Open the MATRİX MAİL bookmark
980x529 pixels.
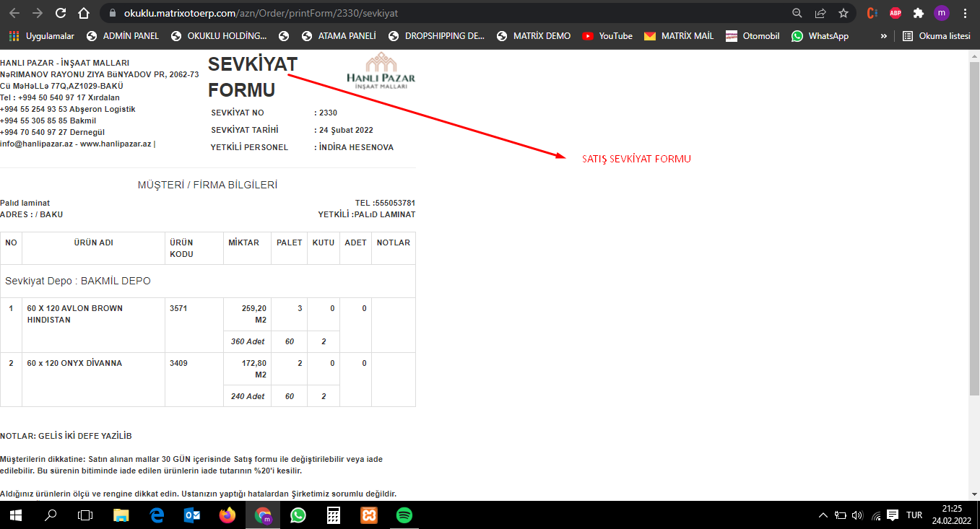678,36
